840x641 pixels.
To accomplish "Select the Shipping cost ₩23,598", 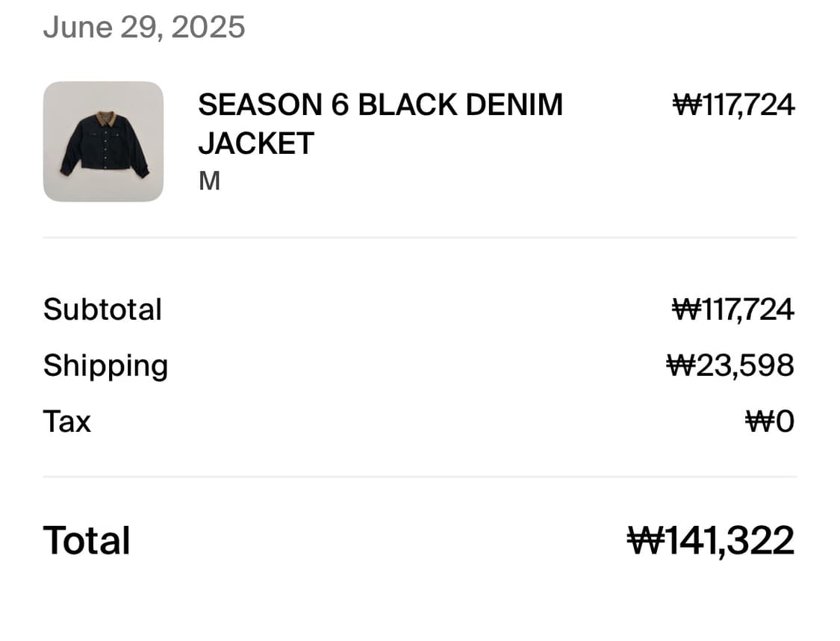I will click(x=731, y=365).
